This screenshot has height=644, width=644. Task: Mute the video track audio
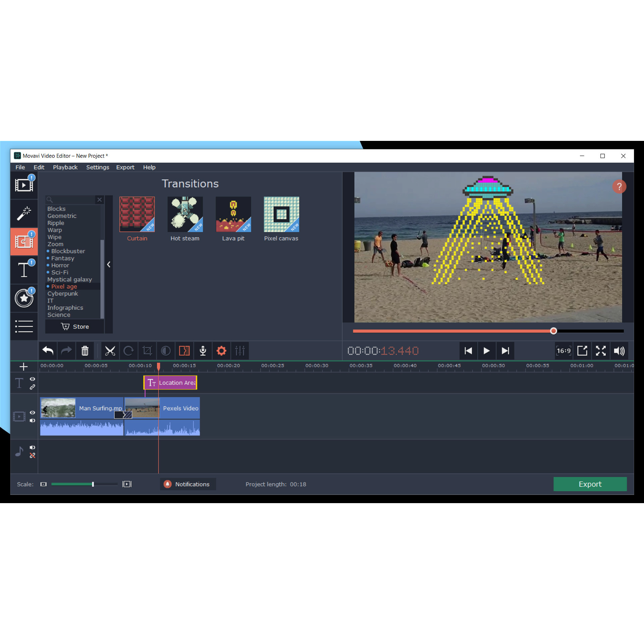[32, 421]
